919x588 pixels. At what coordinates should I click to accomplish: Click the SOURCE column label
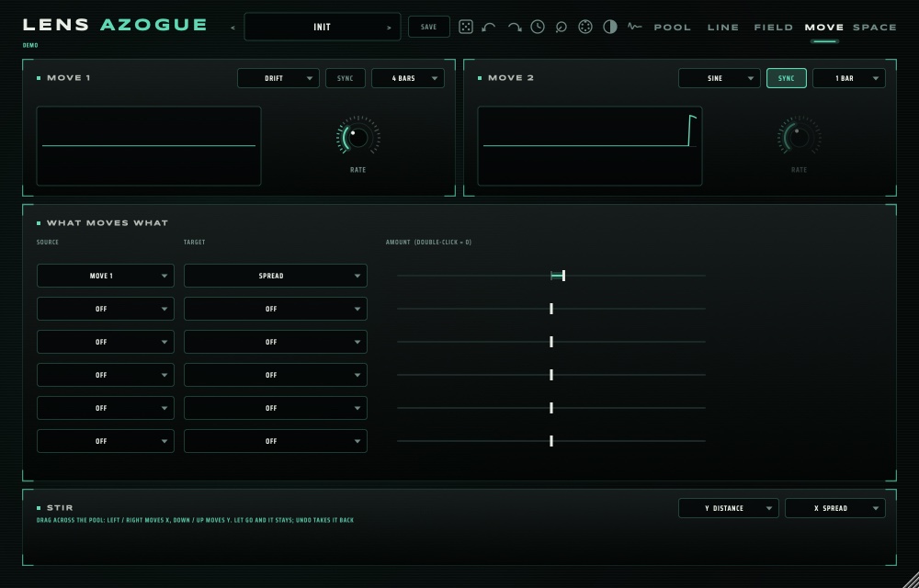(48, 242)
